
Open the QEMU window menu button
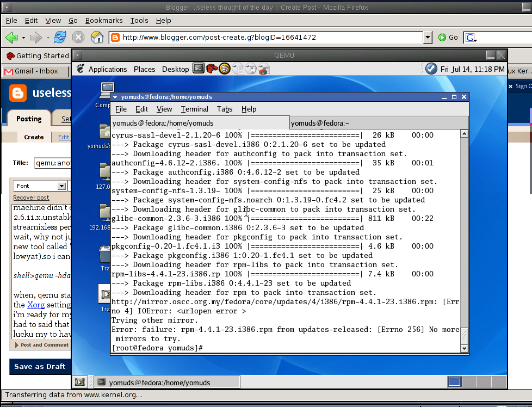[x=78, y=55]
